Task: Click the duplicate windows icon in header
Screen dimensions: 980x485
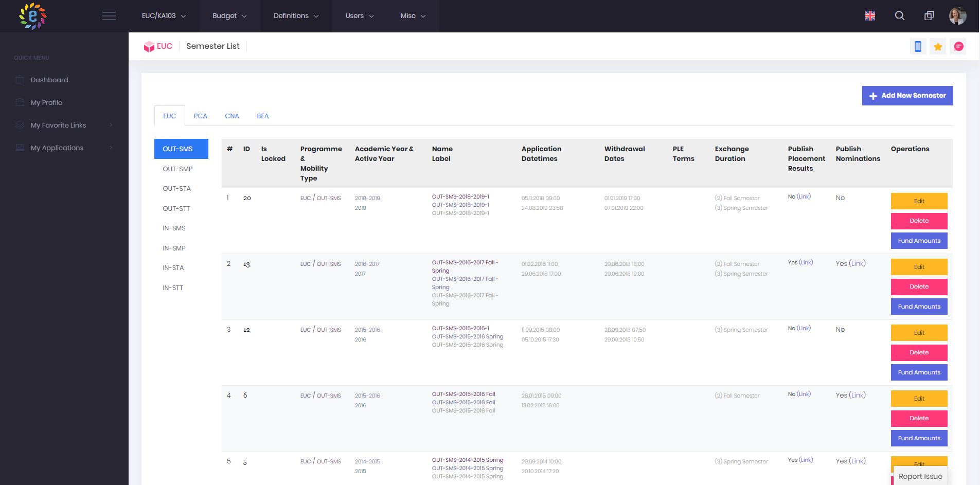Action: click(929, 16)
